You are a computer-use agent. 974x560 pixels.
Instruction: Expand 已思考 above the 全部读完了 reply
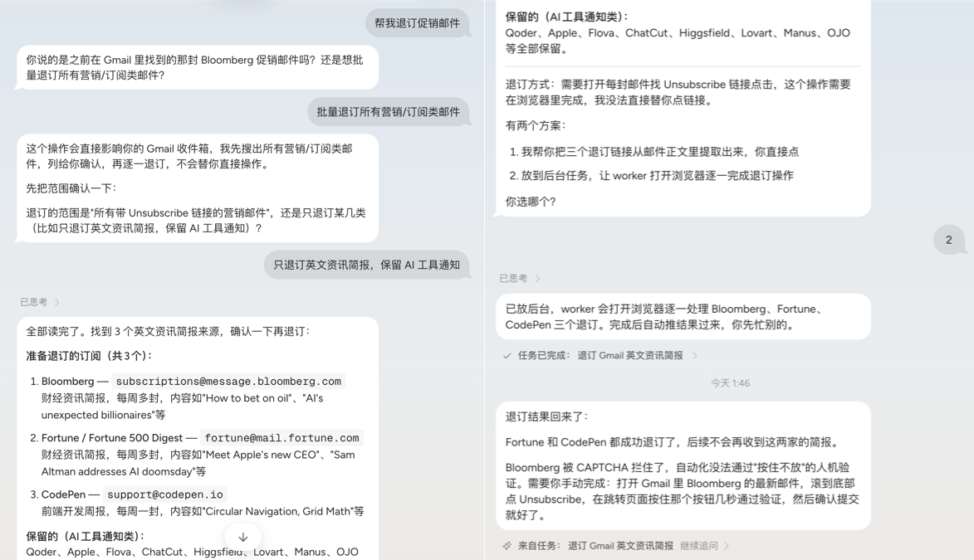pyautogui.click(x=40, y=302)
